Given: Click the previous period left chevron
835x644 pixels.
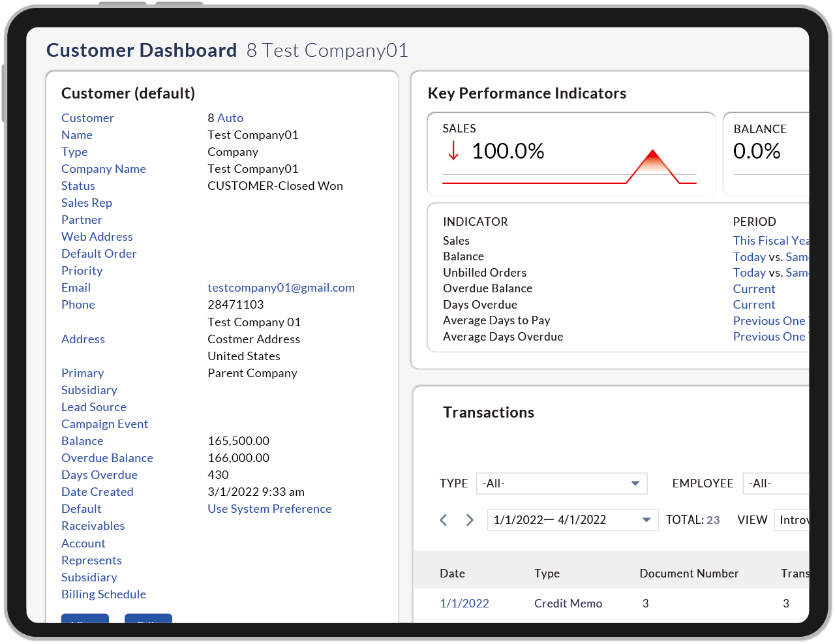Looking at the screenshot, I should pyautogui.click(x=444, y=520).
